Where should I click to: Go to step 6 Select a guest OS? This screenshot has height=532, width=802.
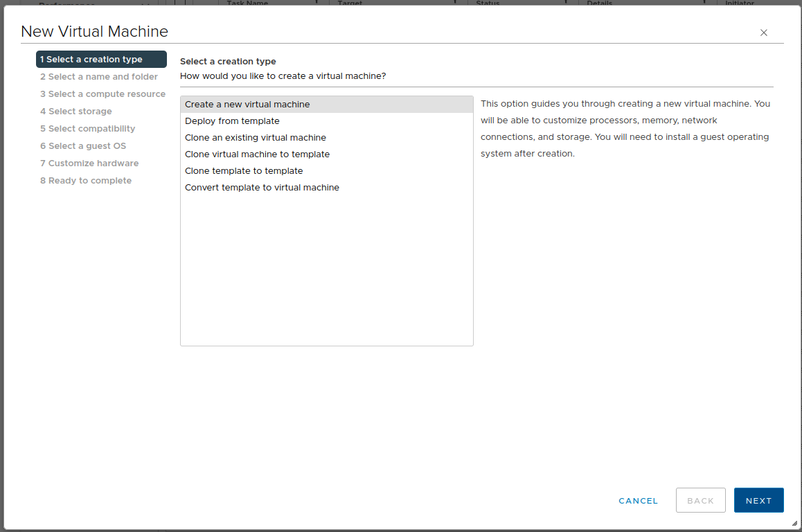(83, 146)
